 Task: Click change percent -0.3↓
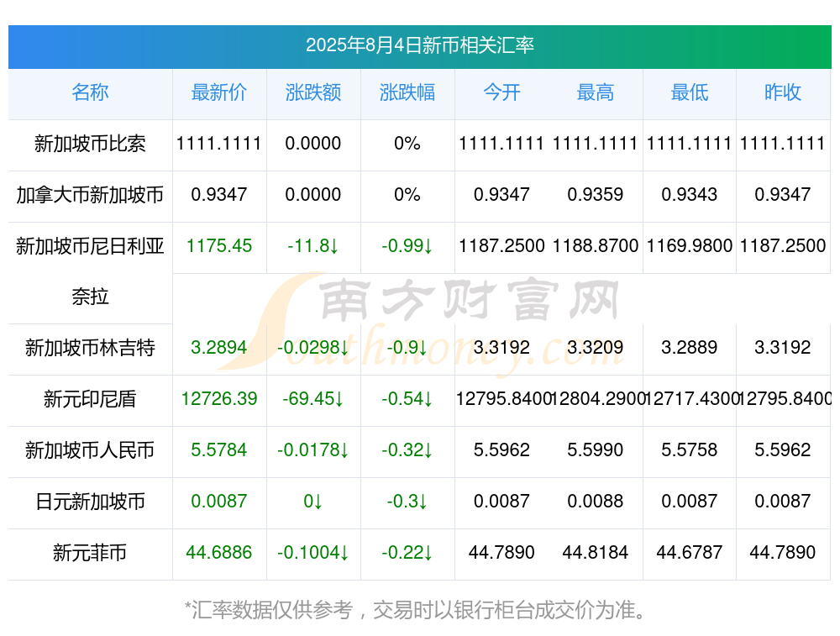coord(407,502)
